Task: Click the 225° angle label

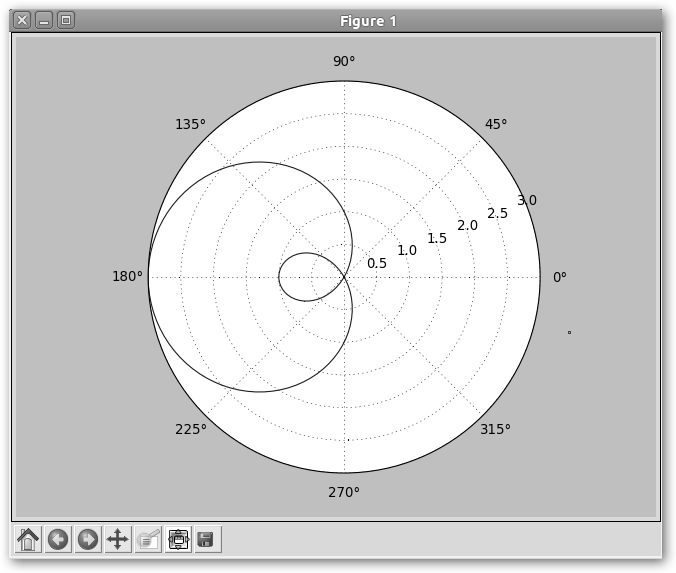Action: tap(191, 429)
